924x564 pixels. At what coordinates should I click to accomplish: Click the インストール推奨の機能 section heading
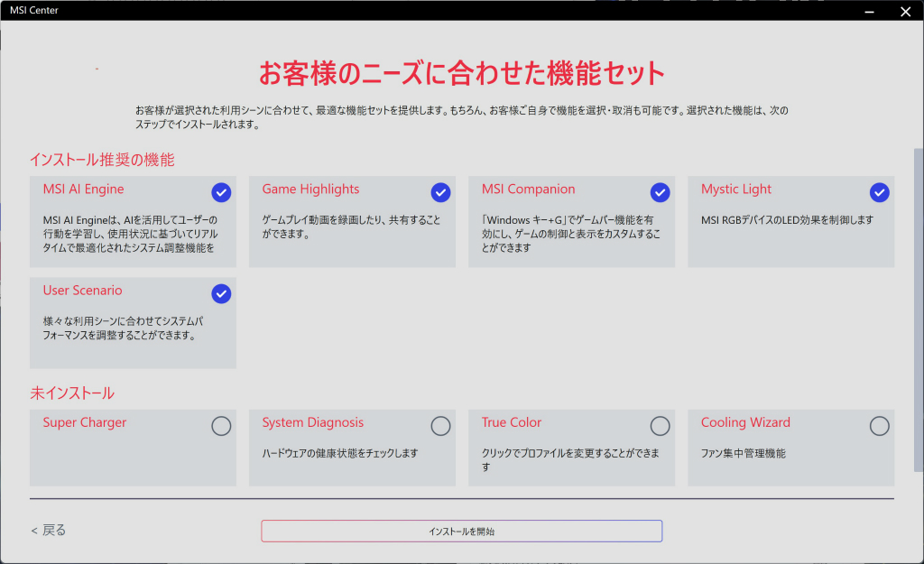(x=102, y=160)
